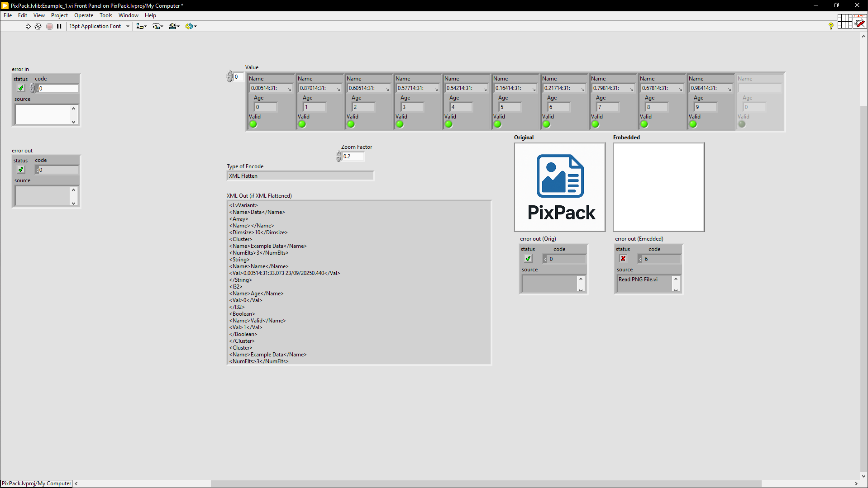Screen dimensions: 868x488
Task: Click the error in code stepper arrows
Action: click(x=33, y=88)
